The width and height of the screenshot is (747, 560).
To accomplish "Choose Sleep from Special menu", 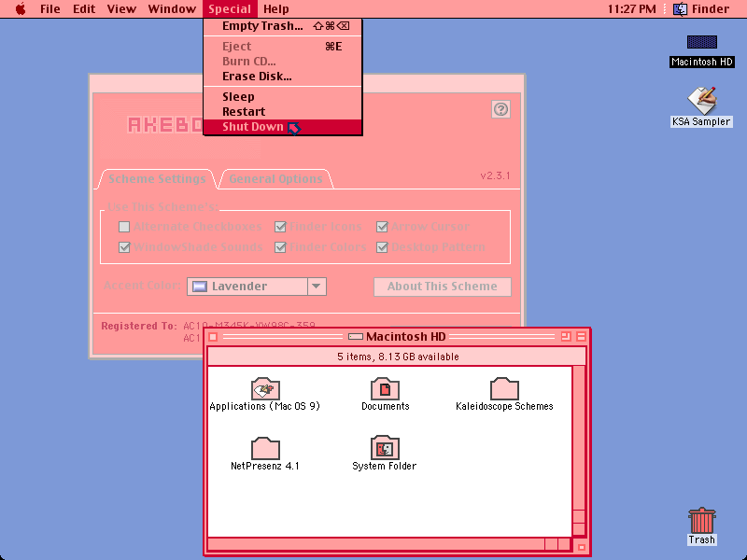I will 283,97.
